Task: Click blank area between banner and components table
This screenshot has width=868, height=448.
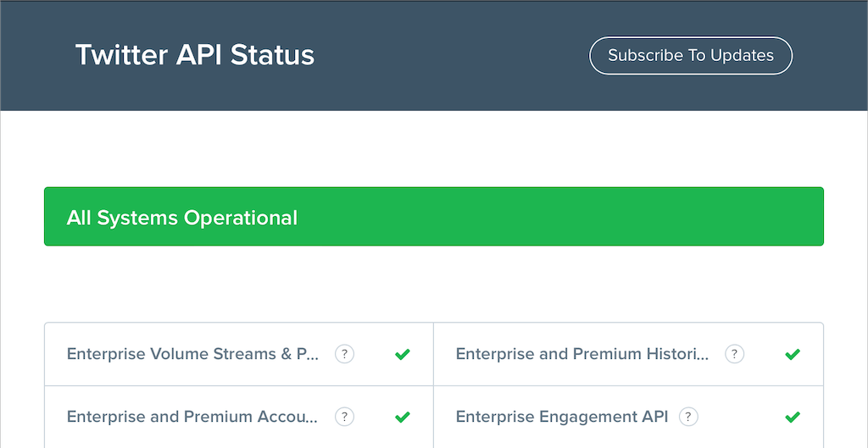Action: pyautogui.click(x=432, y=285)
